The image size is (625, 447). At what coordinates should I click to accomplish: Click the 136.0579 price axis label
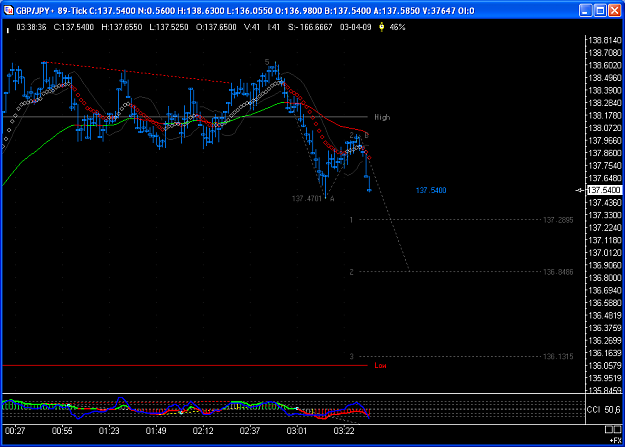pyautogui.click(x=605, y=366)
